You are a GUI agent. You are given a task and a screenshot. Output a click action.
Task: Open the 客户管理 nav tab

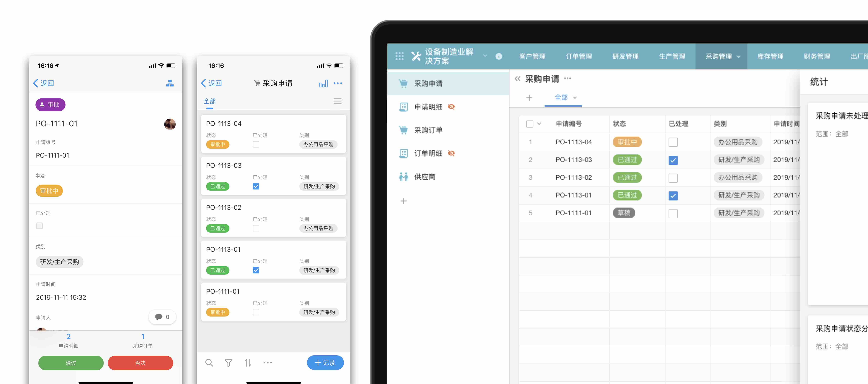pos(532,56)
